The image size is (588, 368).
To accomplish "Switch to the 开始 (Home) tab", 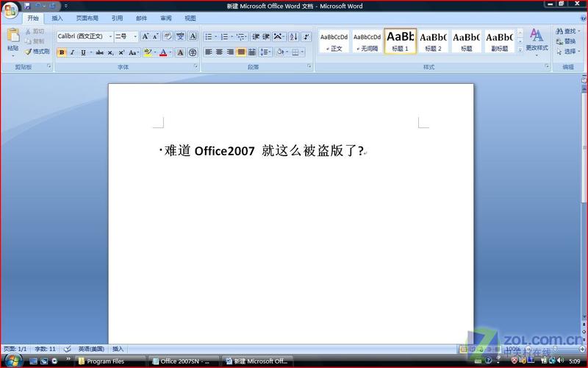I will 33,18.
